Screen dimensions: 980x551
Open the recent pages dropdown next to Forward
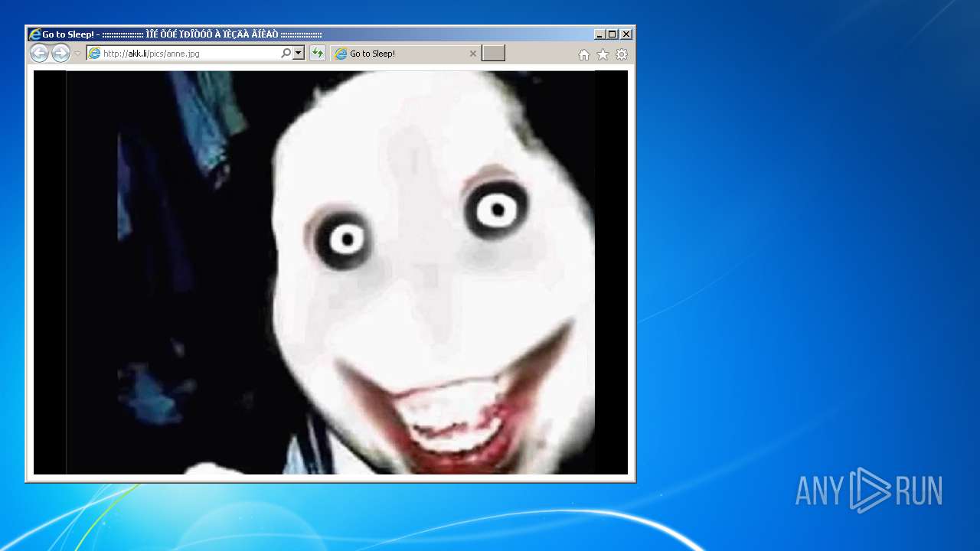pyautogui.click(x=77, y=54)
